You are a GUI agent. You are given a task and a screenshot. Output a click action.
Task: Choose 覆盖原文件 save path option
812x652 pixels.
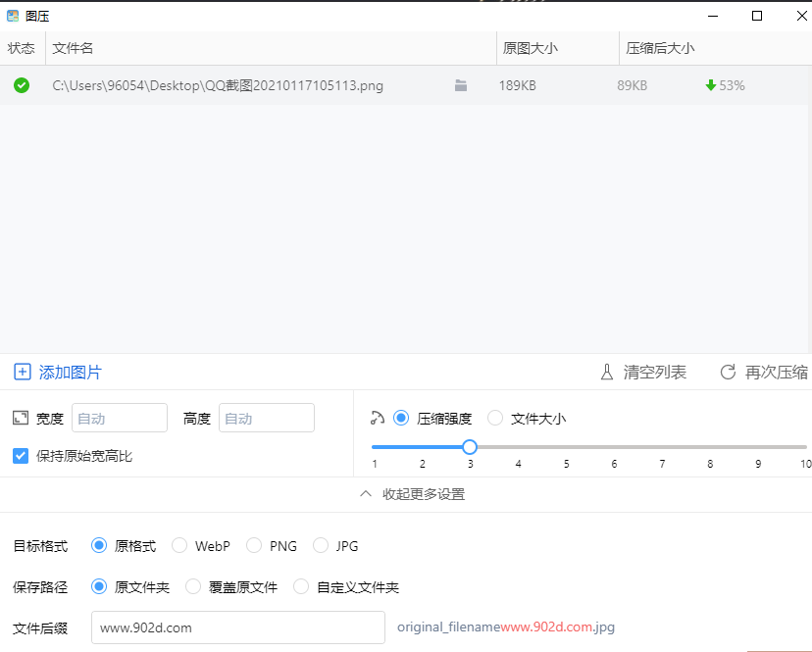(x=193, y=587)
